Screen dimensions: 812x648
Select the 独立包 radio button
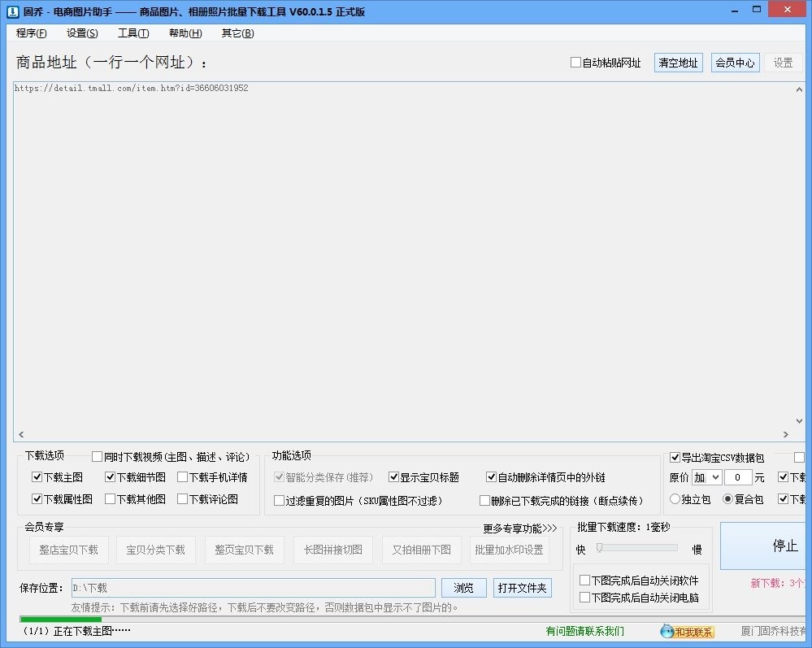tap(675, 499)
